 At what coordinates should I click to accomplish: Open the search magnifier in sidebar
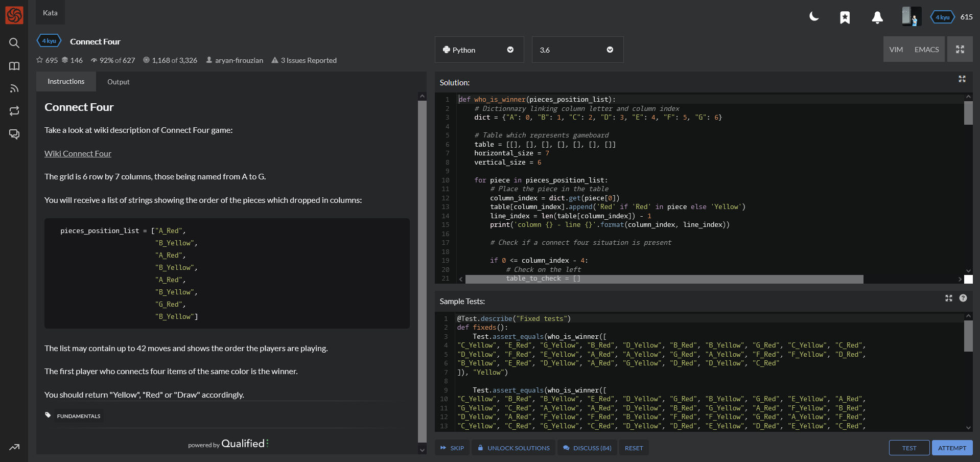click(x=14, y=43)
